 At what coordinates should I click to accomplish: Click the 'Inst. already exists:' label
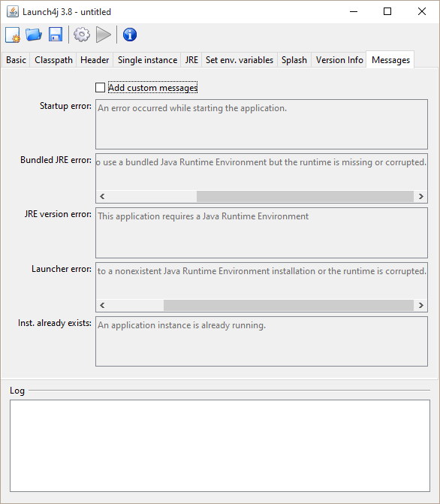pyautogui.click(x=55, y=323)
